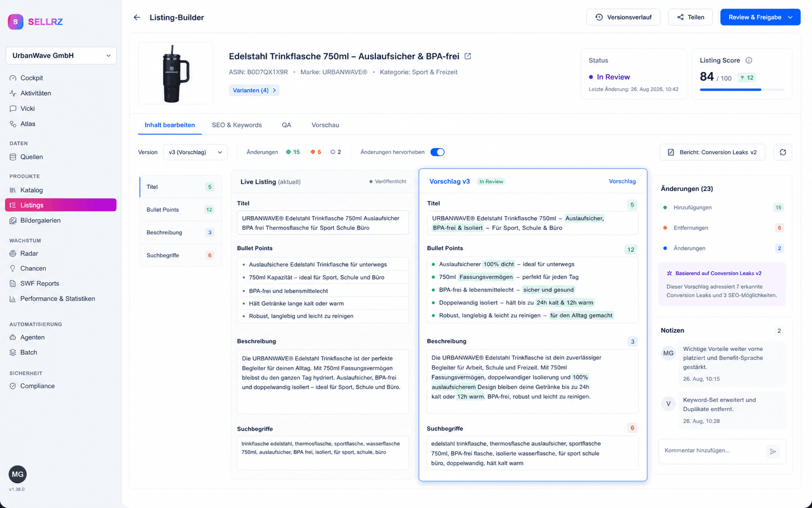Click the MG avatar on the first note

click(x=668, y=353)
